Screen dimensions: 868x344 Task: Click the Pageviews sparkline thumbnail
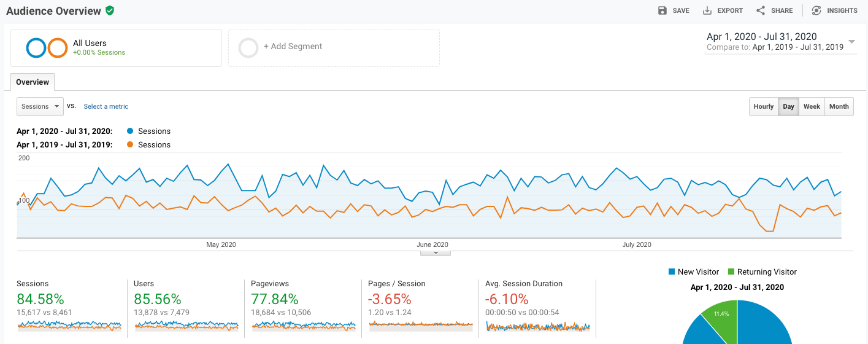[304, 326]
